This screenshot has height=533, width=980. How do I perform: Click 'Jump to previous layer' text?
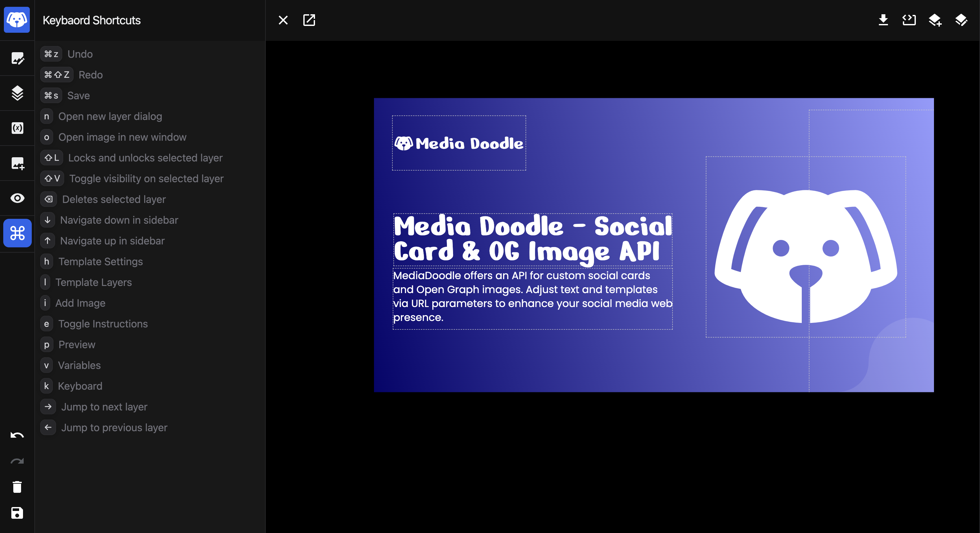point(114,428)
